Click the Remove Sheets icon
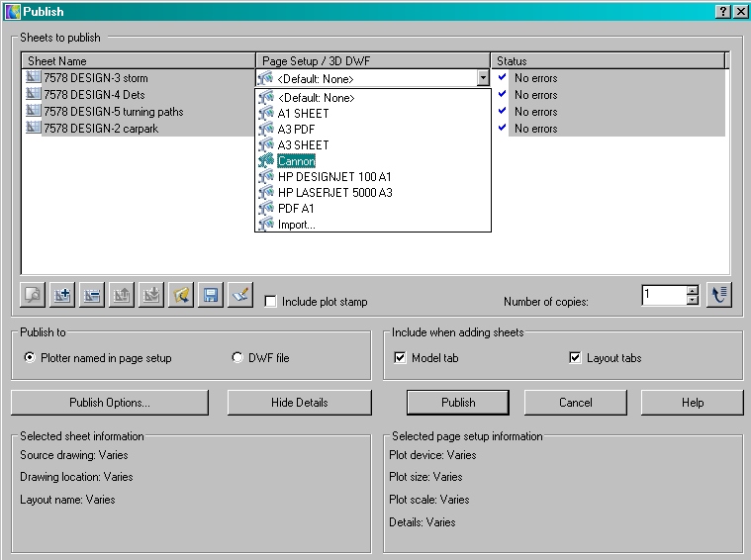Screen dimensions: 751x560 point(93,295)
